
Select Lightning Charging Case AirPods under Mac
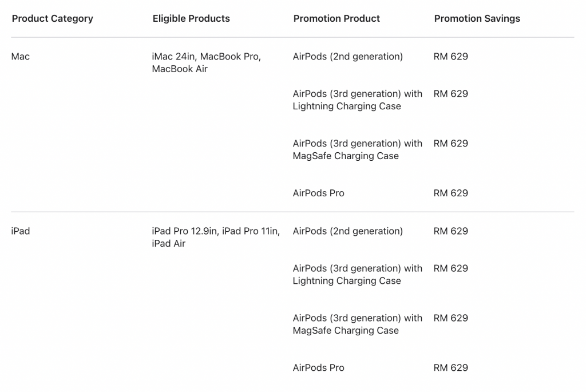pyautogui.click(x=357, y=100)
